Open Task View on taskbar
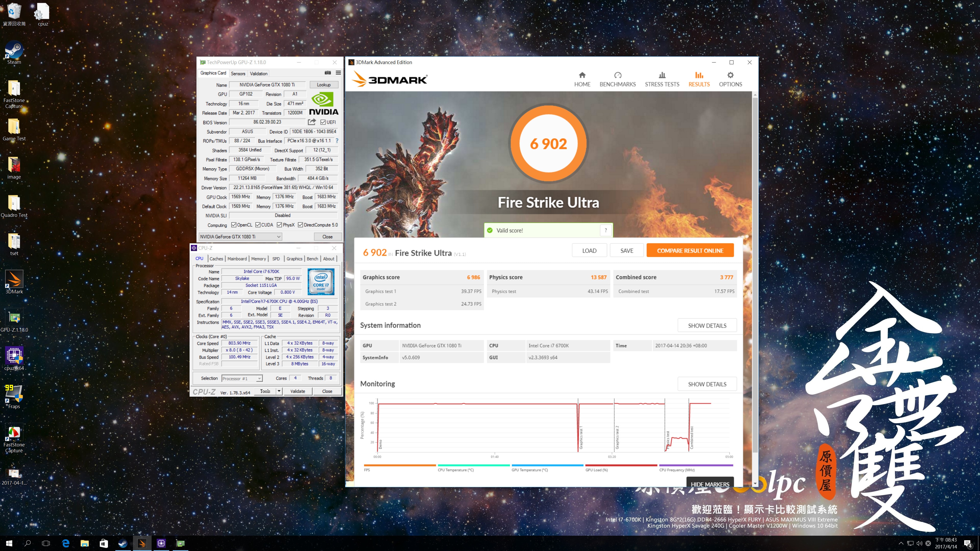This screenshot has height=551, width=980. [x=46, y=543]
